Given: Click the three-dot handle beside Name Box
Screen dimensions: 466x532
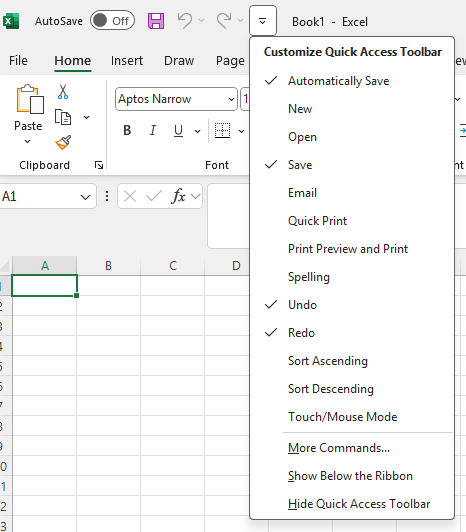Looking at the screenshot, I should click(x=107, y=196).
